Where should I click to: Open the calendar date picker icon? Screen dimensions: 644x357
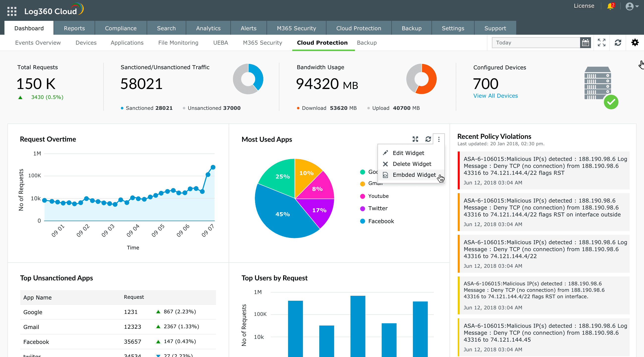585,43
